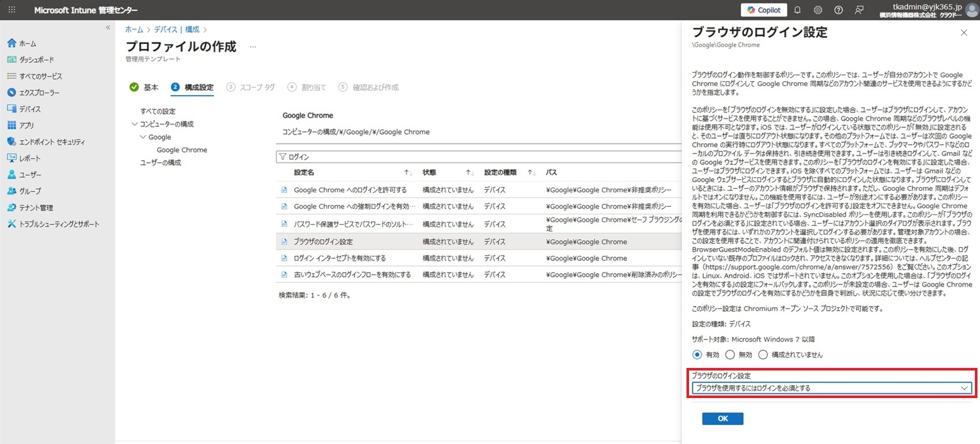Screen dimensions: 980x444
Task: Select the 構成されていません radio button
Action: pos(763,355)
